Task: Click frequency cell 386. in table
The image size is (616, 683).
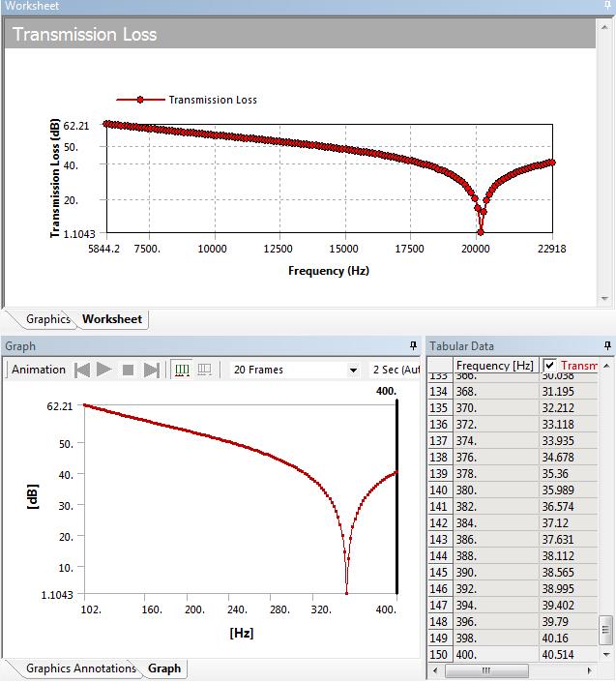Action: click(x=496, y=540)
